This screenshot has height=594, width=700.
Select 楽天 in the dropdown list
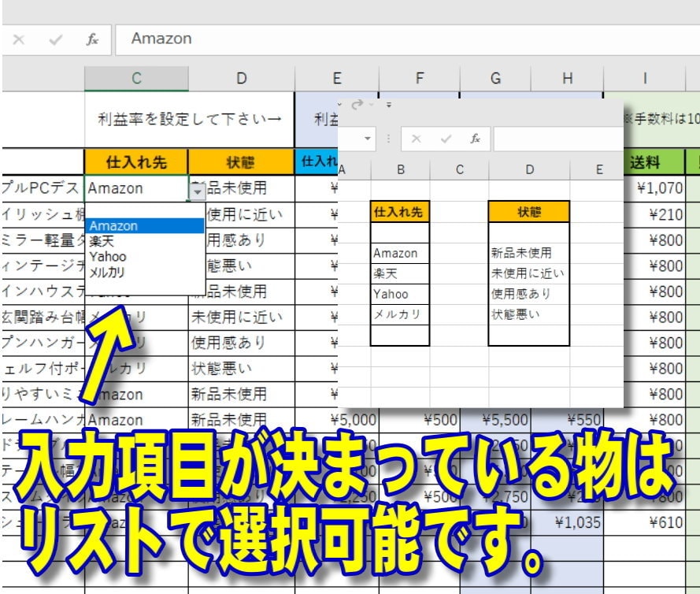[145, 241]
